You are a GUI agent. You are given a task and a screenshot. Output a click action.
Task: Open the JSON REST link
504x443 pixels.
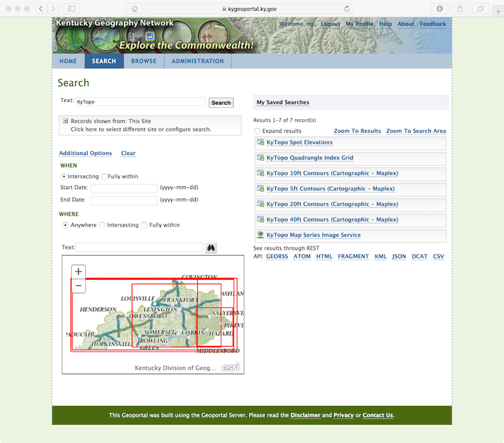(399, 256)
